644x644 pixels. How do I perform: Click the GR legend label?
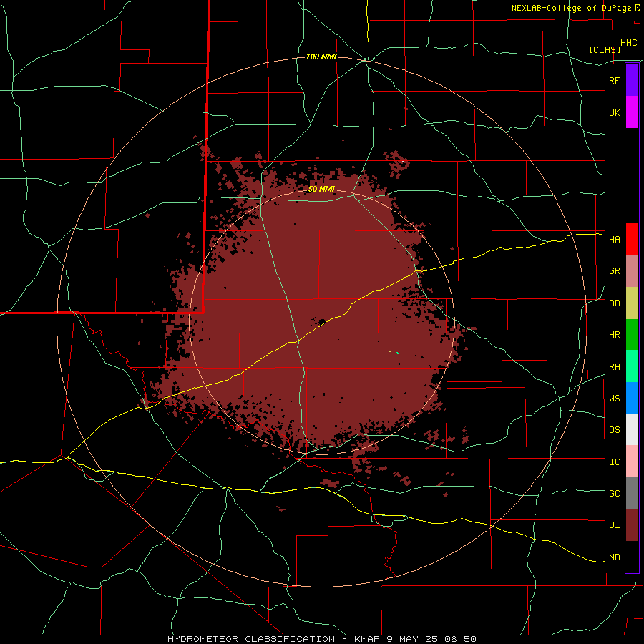(x=614, y=271)
